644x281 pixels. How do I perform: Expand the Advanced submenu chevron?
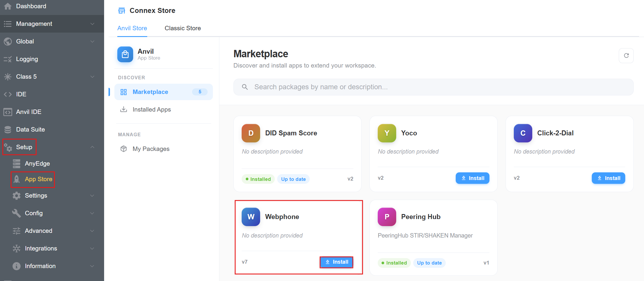92,231
